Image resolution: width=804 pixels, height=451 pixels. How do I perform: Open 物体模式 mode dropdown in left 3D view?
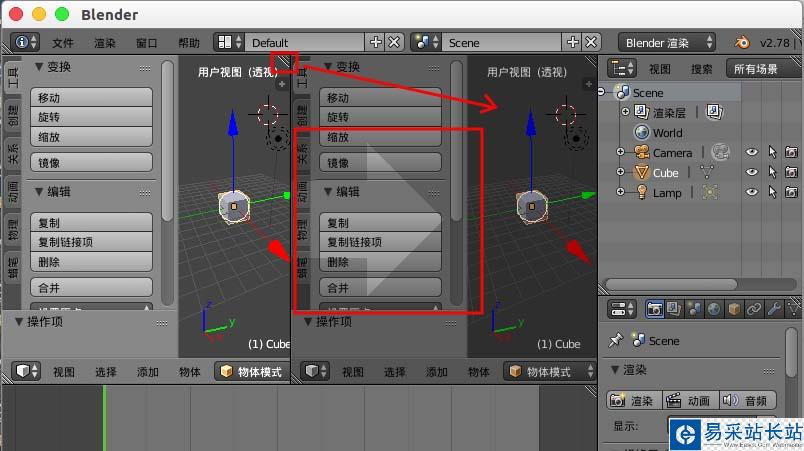click(x=252, y=372)
